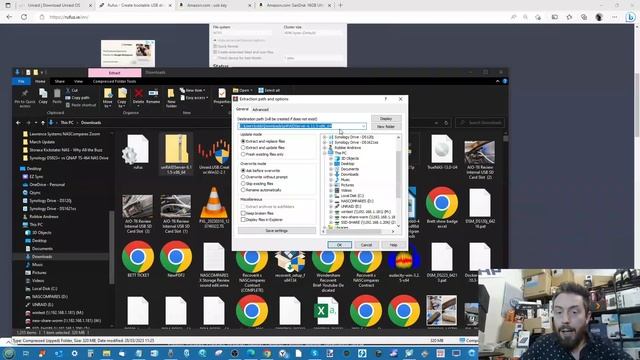Click Cut in Explorer ribbon

click(72, 90)
